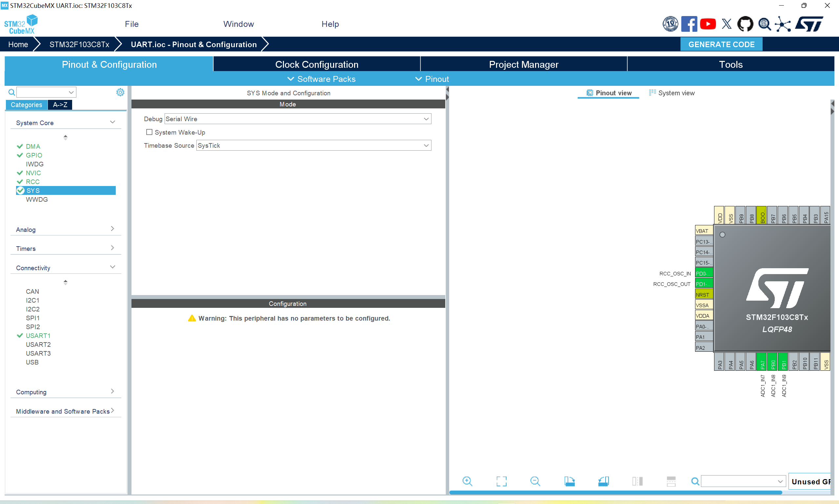This screenshot has width=839, height=504.
Task: Enable the System Wake-Up checkbox
Action: [x=149, y=132]
